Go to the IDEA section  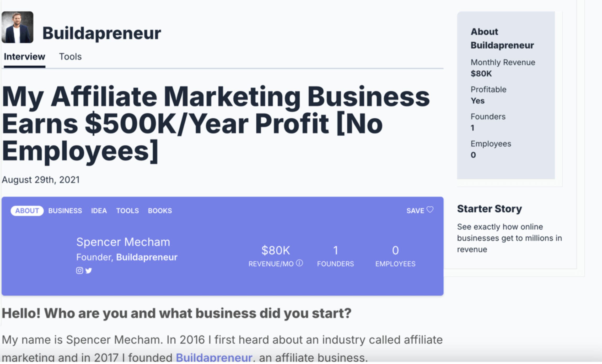click(x=99, y=211)
